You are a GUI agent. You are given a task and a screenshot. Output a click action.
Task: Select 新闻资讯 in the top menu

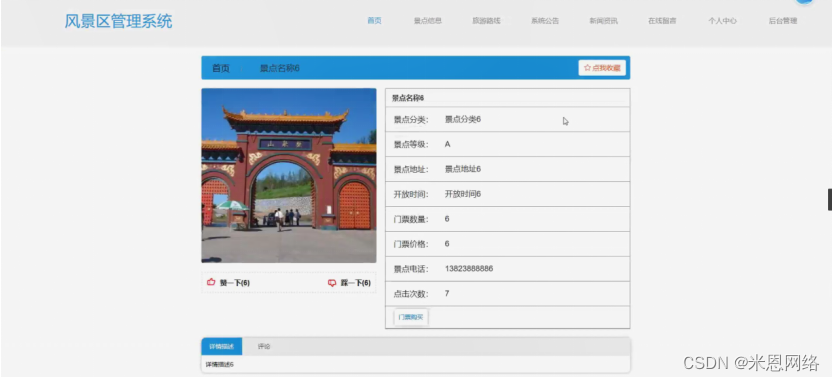pos(603,21)
